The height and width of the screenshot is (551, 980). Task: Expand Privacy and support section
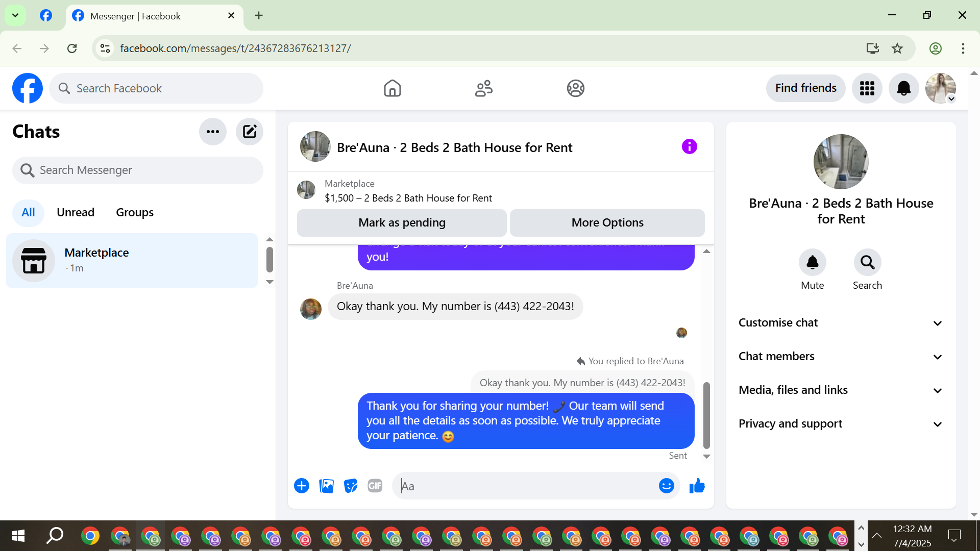(x=840, y=424)
